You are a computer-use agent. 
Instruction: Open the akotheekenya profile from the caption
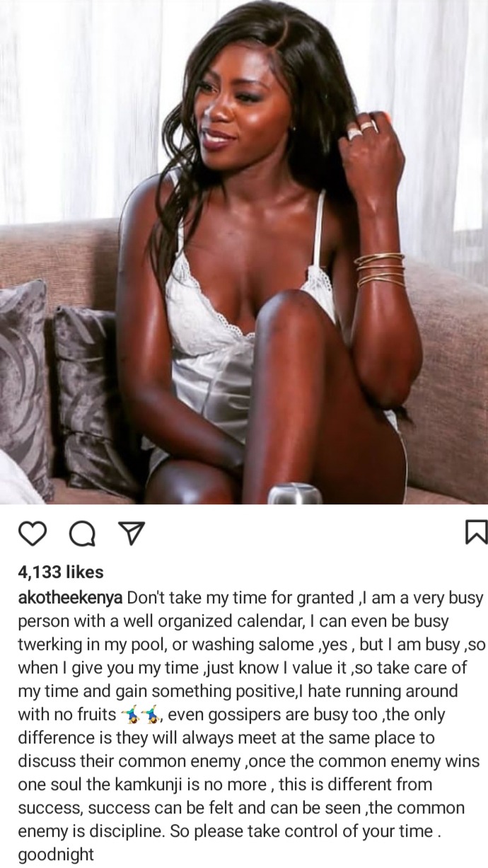pyautogui.click(x=69, y=598)
